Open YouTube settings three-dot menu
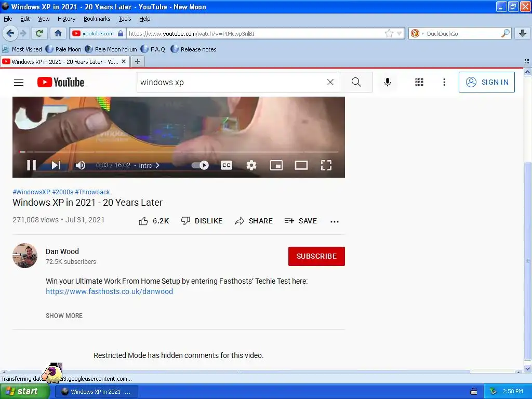This screenshot has height=399, width=532. (x=444, y=82)
